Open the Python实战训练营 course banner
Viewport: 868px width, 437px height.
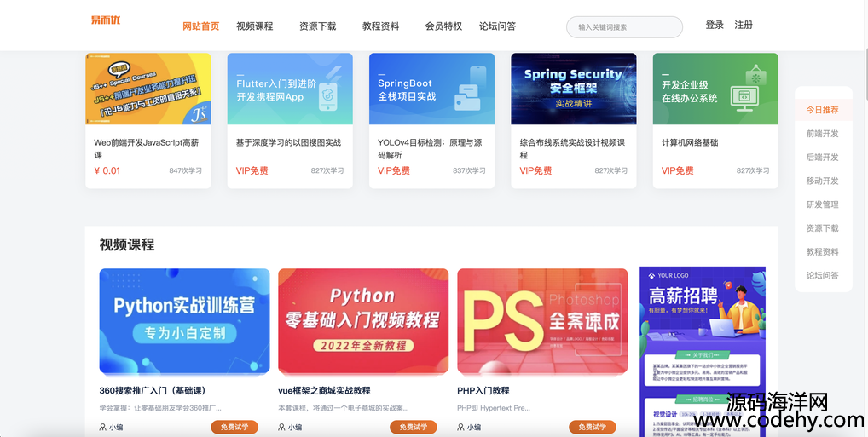point(184,321)
